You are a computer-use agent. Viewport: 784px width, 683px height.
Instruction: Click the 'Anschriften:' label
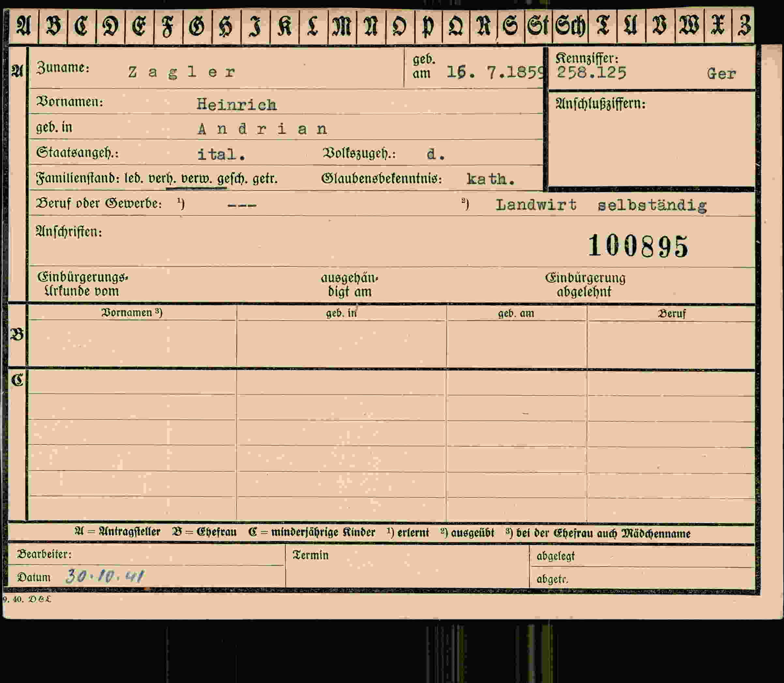[x=69, y=231]
